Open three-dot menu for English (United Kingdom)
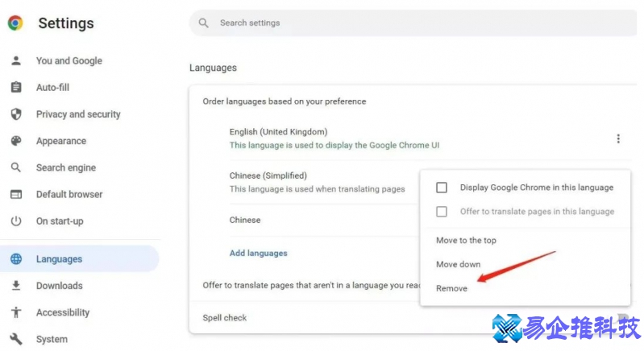This screenshot has height=351, width=644. point(618,138)
